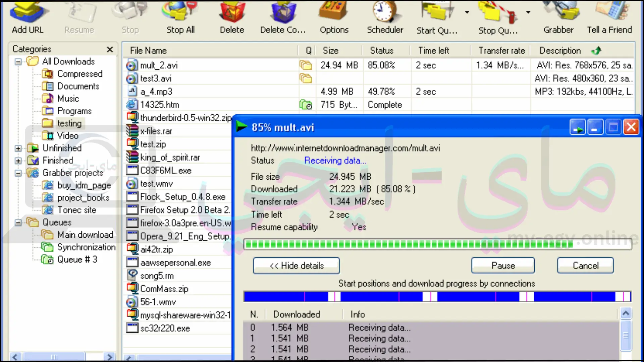The width and height of the screenshot is (644, 362).
Task: Click the Tell a Friend icon
Action: (x=609, y=17)
